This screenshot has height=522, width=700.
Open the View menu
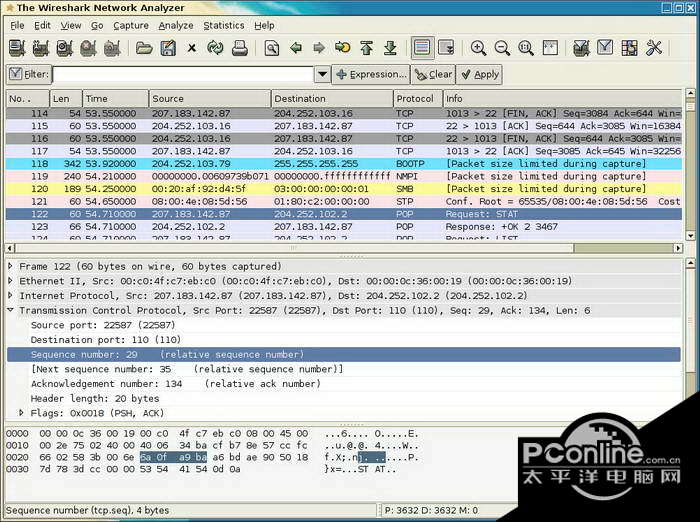click(x=71, y=25)
